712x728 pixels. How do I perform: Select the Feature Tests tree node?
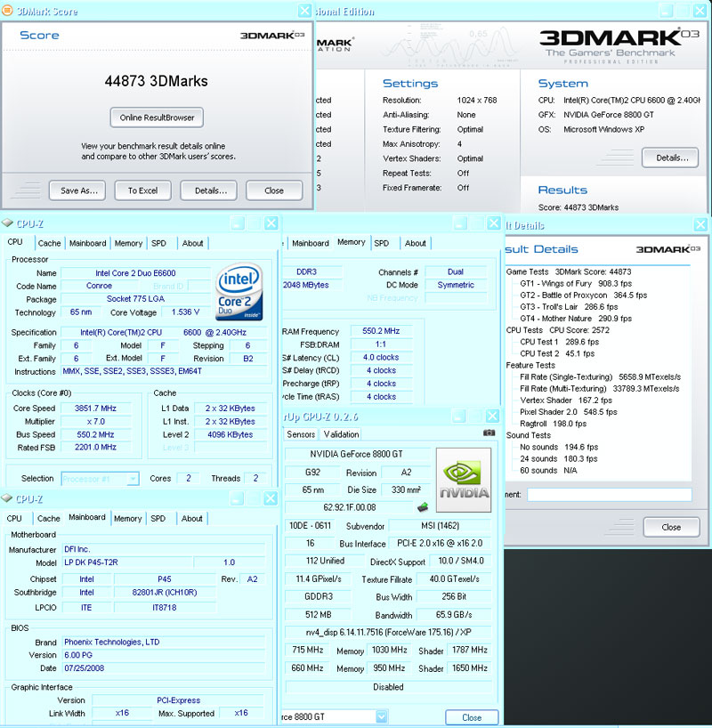530,366
